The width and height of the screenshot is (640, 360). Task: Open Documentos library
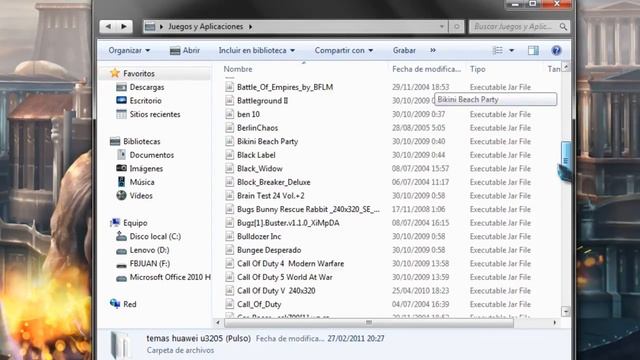click(x=152, y=155)
